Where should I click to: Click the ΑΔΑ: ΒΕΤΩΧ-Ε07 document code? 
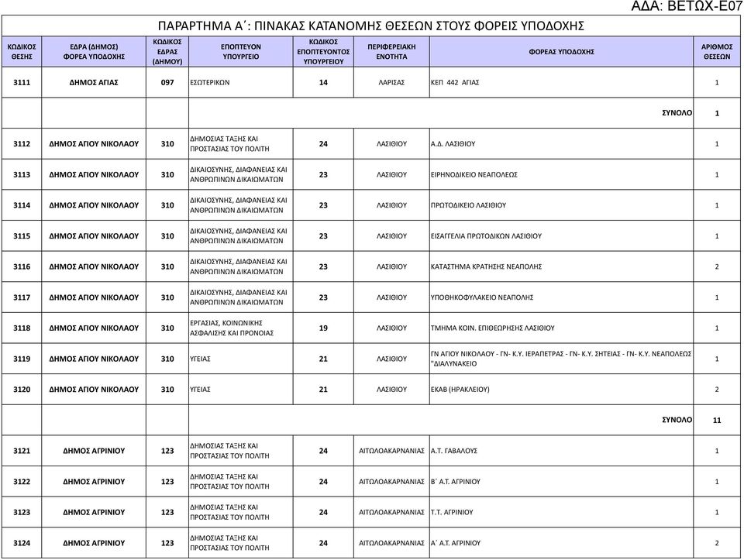[686, 7]
